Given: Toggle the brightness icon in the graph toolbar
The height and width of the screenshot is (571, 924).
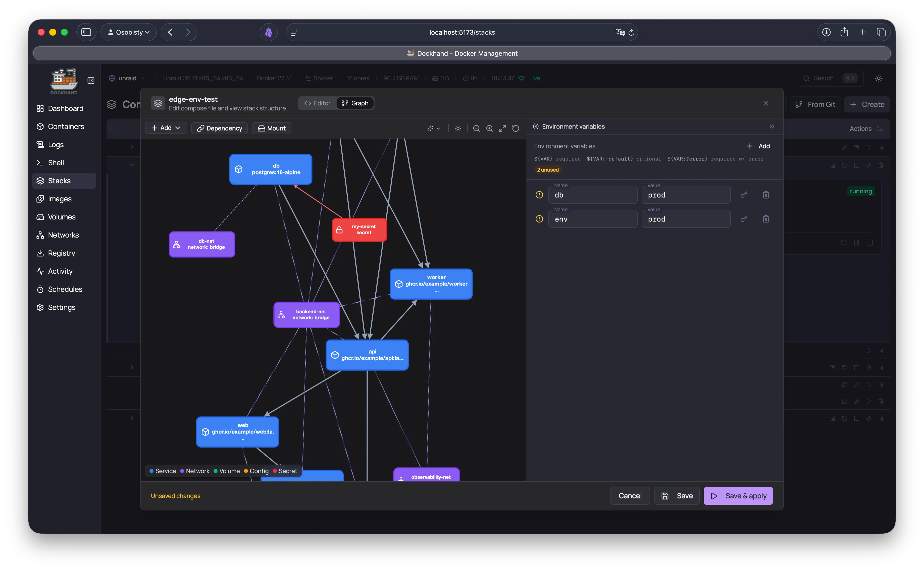Looking at the screenshot, I should pos(458,128).
